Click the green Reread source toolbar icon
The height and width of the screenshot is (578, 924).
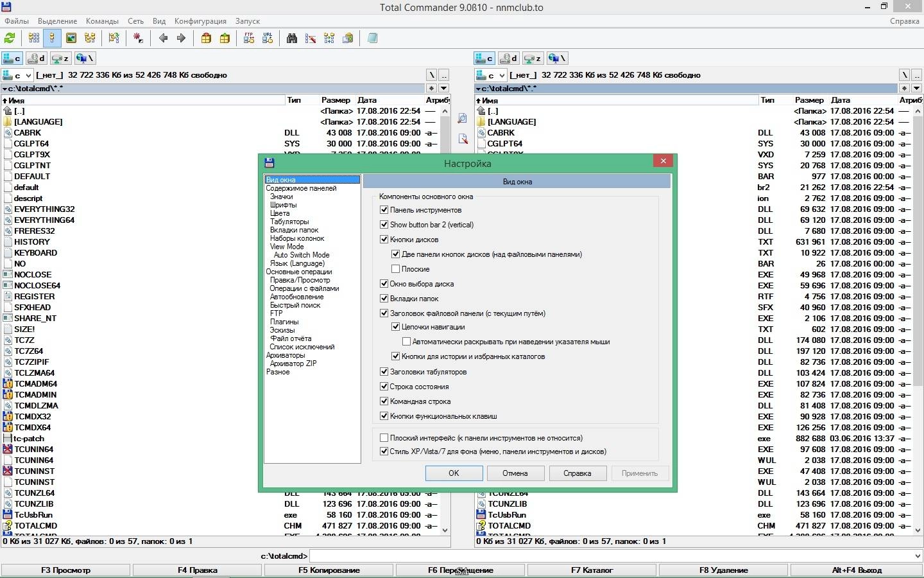pyautogui.click(x=10, y=39)
